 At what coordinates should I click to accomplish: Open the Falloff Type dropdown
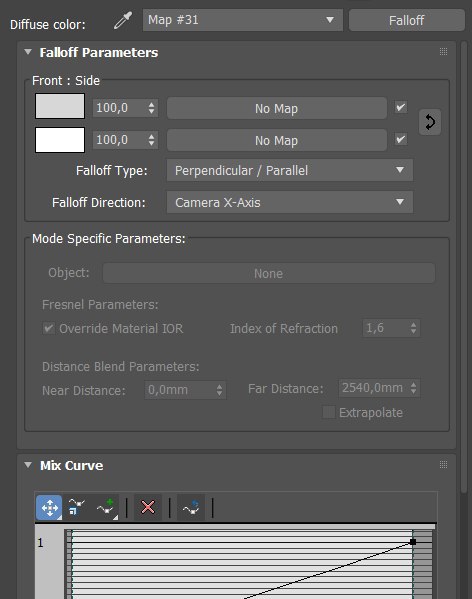click(290, 170)
